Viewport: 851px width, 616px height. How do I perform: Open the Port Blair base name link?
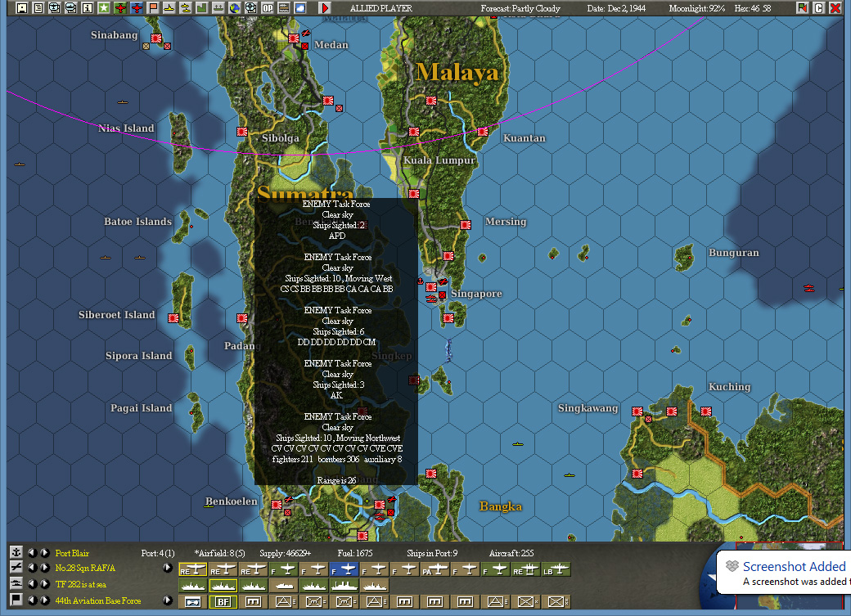[72, 553]
